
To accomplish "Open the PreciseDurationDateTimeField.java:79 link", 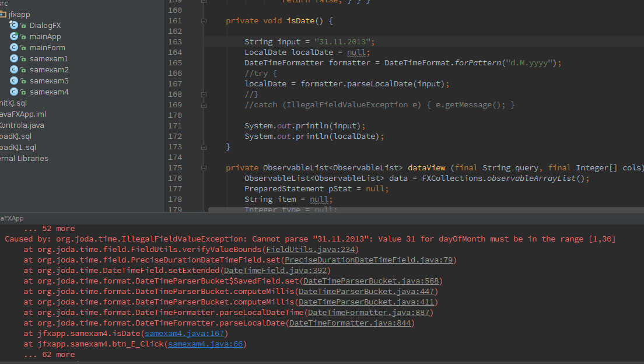I will click(x=369, y=260).
